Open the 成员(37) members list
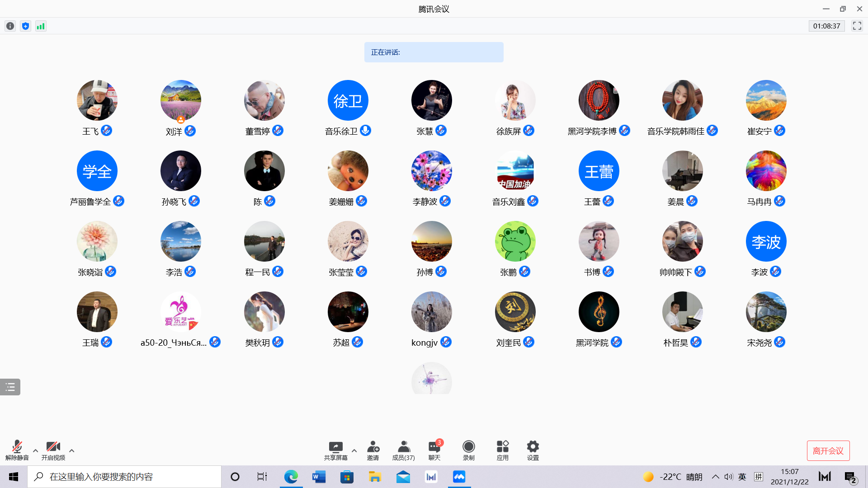The height and width of the screenshot is (488, 868). pyautogui.click(x=404, y=450)
